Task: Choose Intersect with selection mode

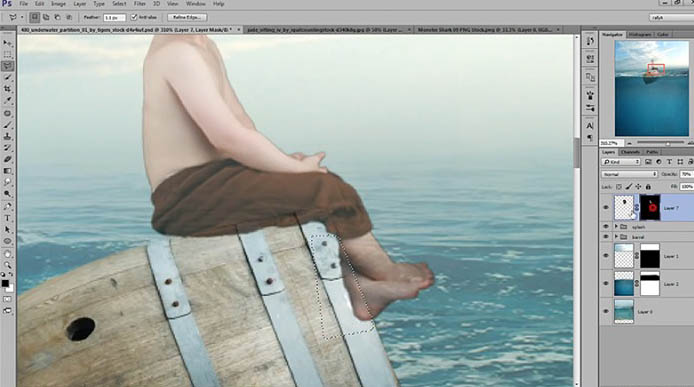Action: (x=69, y=17)
